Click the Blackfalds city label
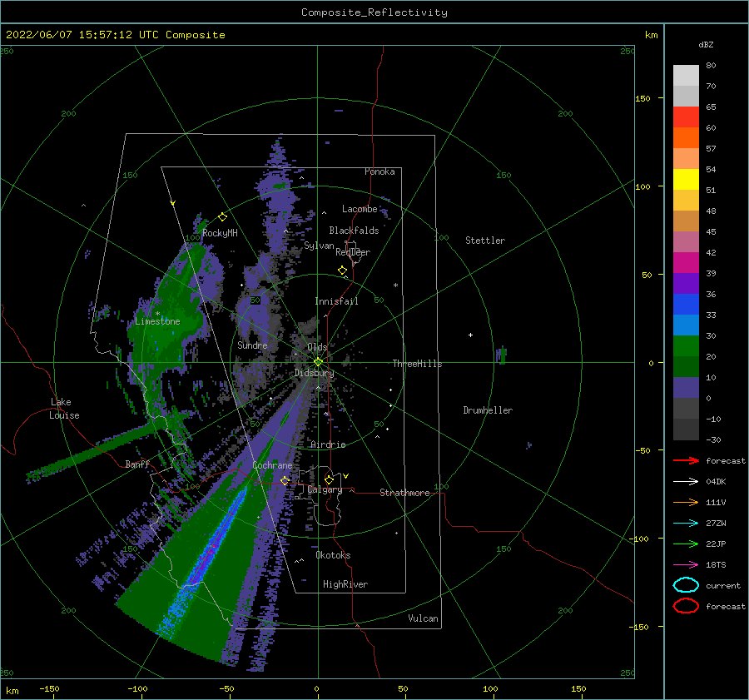The image size is (749, 700). 354,231
